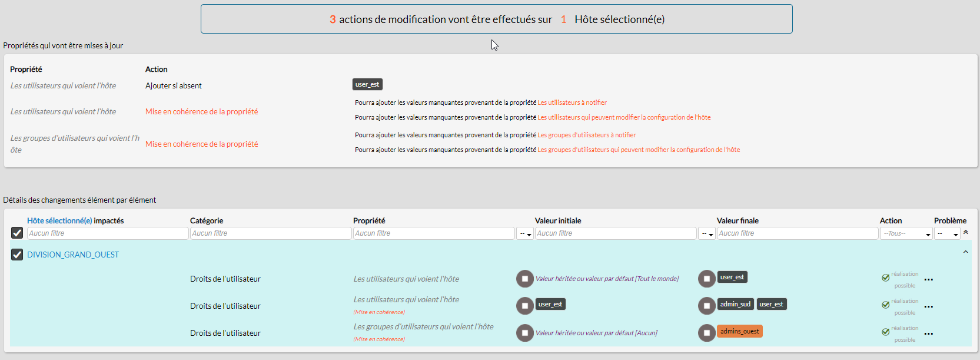Click round icon beside final value admins_ouest
The height and width of the screenshot is (360, 980).
[706, 333]
